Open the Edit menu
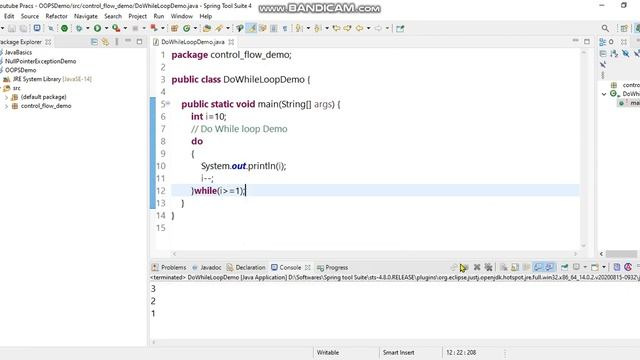Viewport: 640px width, 360px height. tap(9, 16)
